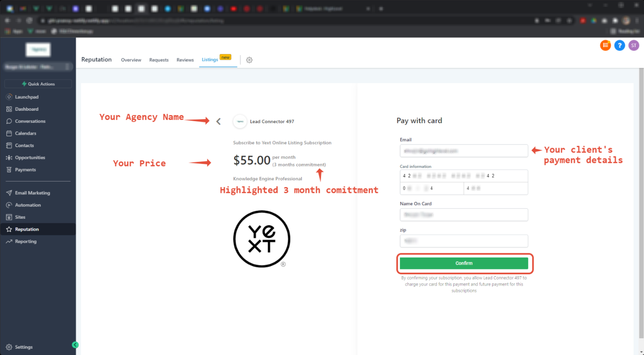Switch to the Requests tab
The image size is (644, 355).
coord(159,60)
